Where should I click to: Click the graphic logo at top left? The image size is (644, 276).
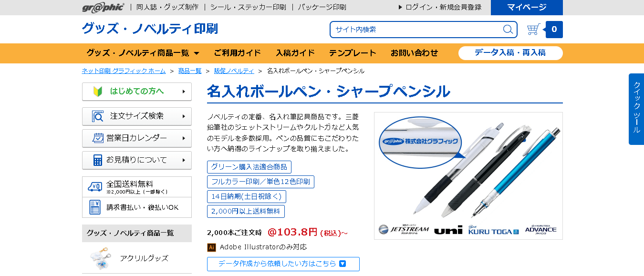103,7
